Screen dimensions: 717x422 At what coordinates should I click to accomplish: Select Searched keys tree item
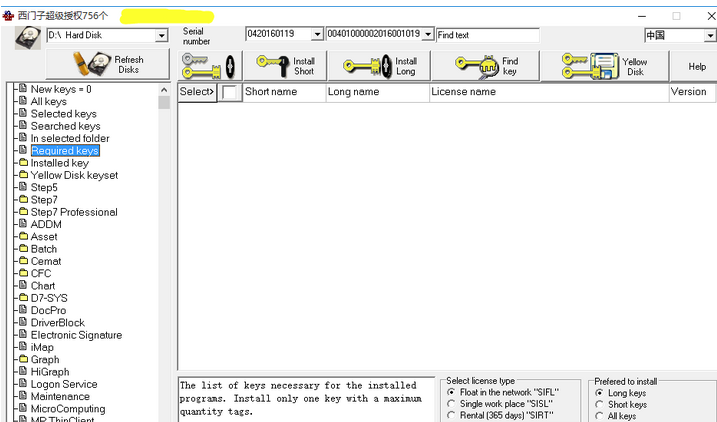tap(65, 126)
